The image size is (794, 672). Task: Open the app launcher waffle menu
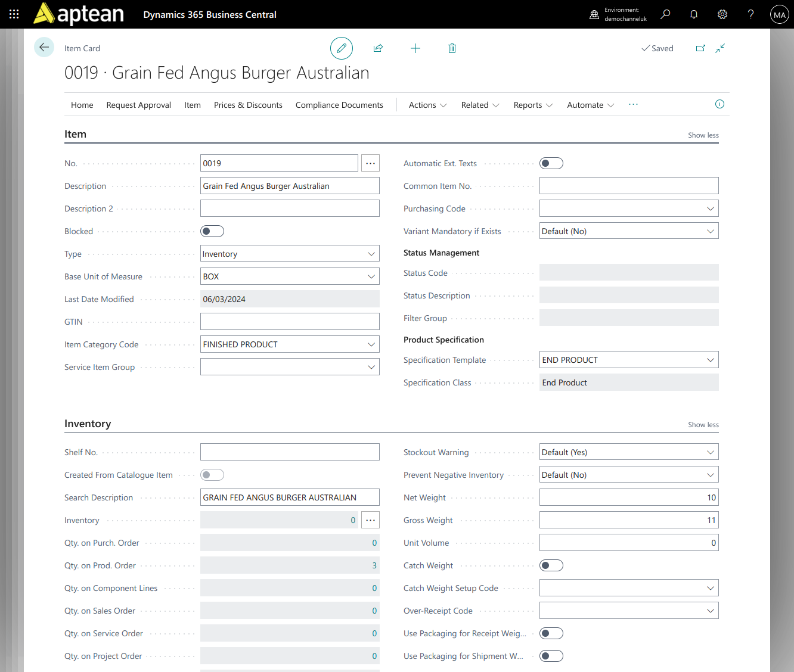coord(14,14)
